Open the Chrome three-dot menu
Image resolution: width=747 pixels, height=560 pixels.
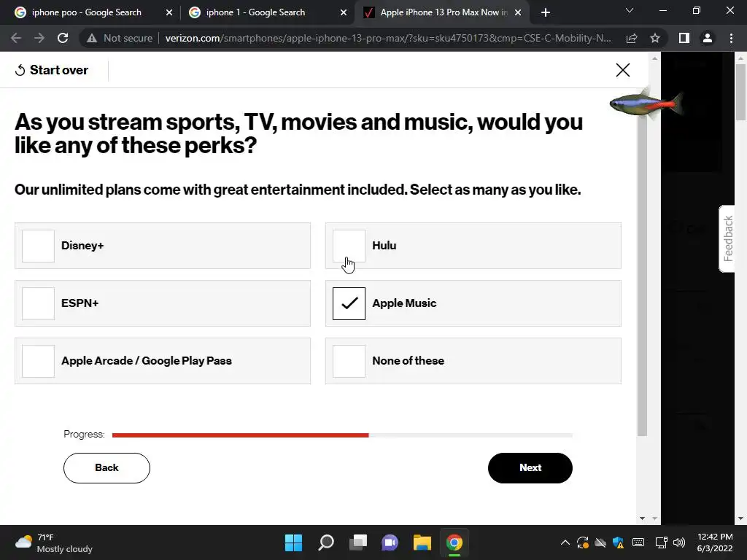click(731, 38)
